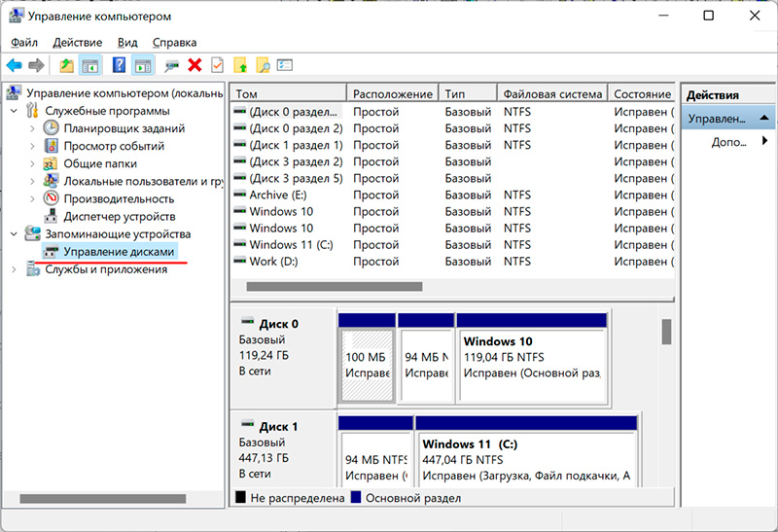778x532 pixels.
Task: Click the Up one level folder icon
Action: [x=66, y=65]
